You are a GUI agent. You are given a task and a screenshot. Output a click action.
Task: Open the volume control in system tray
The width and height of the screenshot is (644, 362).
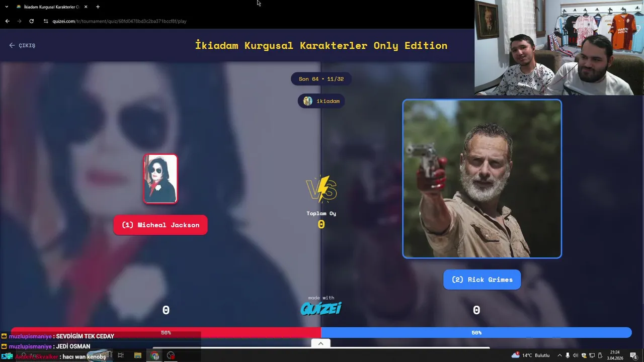coord(576,355)
